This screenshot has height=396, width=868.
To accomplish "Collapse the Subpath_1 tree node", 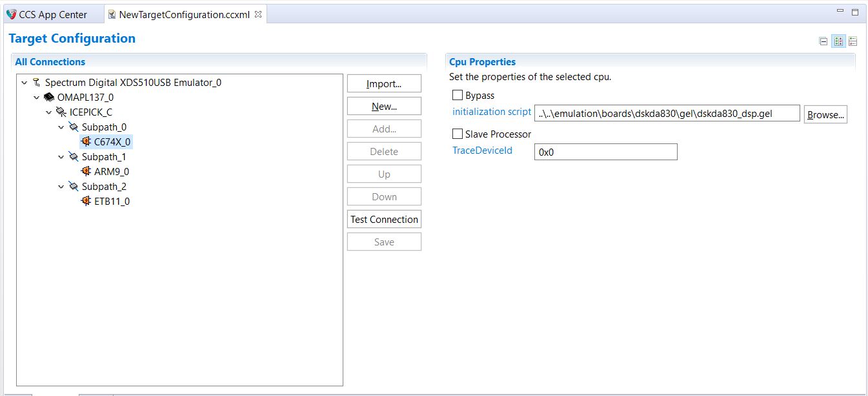I will tap(61, 157).
